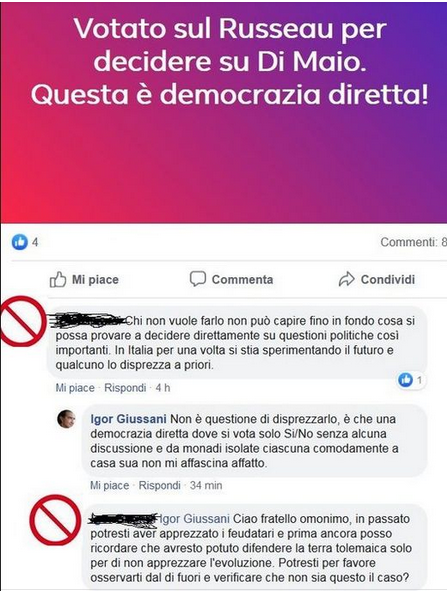
Task: Click the Commenta button
Action: click(x=231, y=279)
